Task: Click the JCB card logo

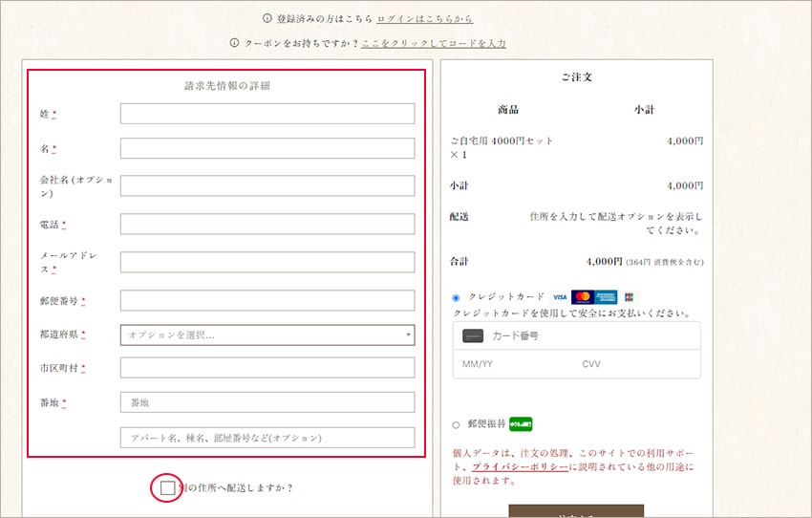Action: pyautogui.click(x=629, y=297)
